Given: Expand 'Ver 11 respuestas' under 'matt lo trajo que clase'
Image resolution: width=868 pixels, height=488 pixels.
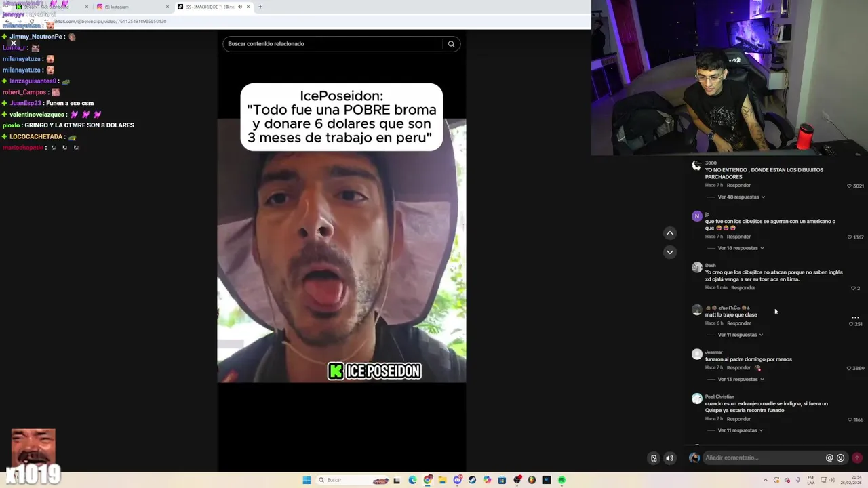Looking at the screenshot, I should tap(741, 335).
